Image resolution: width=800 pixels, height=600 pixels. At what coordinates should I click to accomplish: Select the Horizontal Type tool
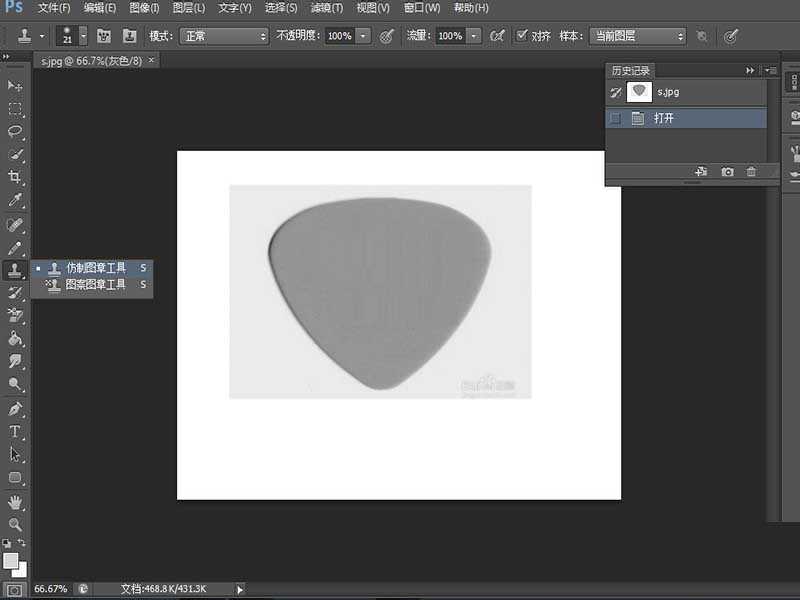click(15, 432)
